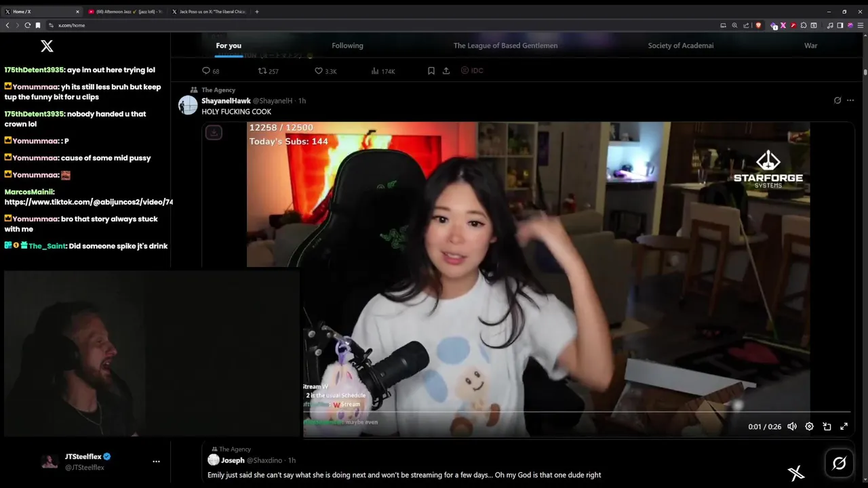
Task: Open more options on ShayanelHawk's post
Action: pyautogui.click(x=850, y=100)
